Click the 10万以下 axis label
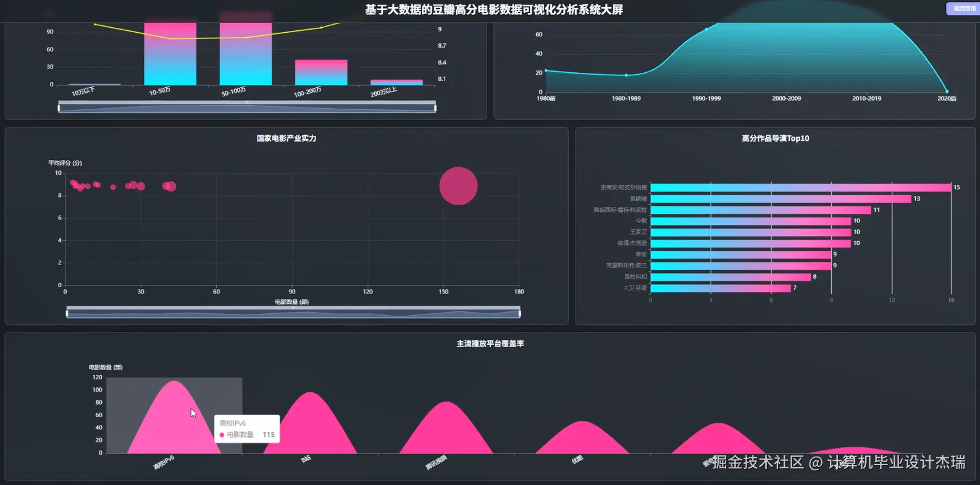This screenshot has width=980, height=485. (83, 91)
